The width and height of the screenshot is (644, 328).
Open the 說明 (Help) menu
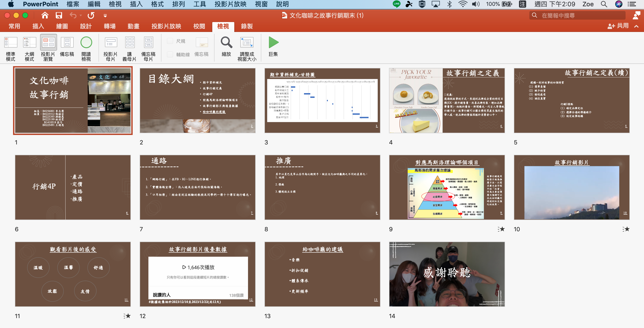tap(282, 4)
